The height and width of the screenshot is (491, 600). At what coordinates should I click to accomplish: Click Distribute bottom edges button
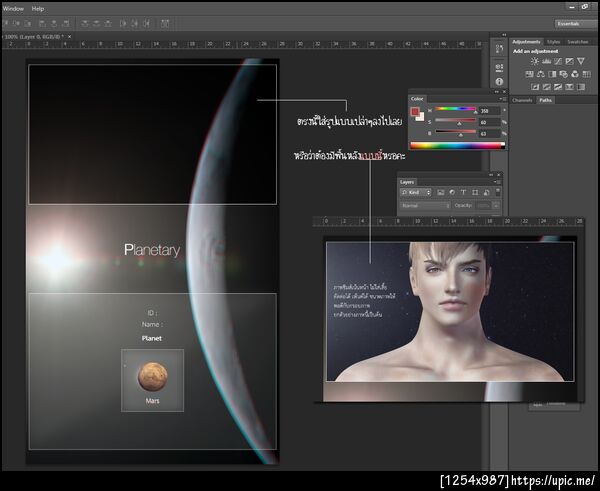click(108, 24)
